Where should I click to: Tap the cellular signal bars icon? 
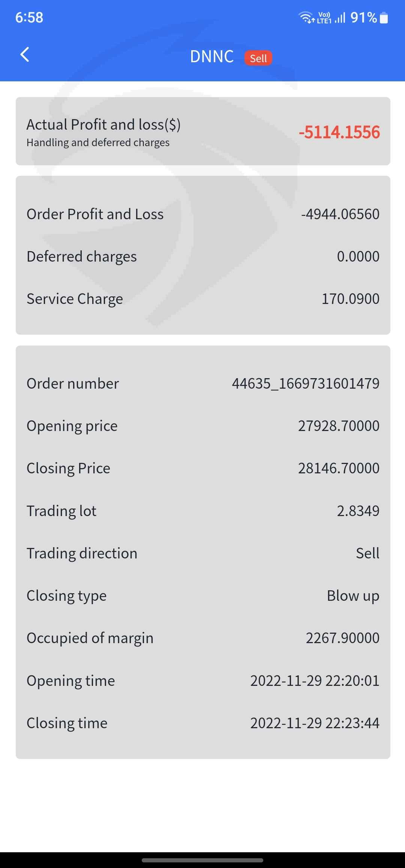[340, 18]
